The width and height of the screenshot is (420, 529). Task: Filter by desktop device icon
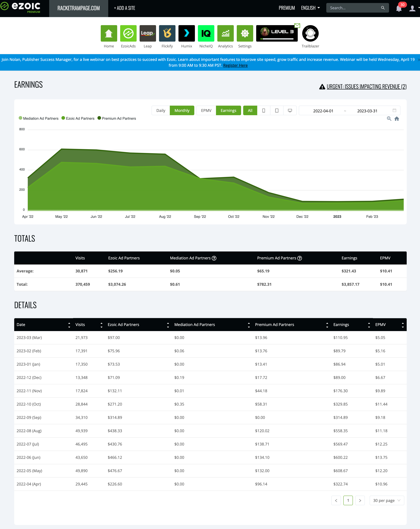point(290,110)
